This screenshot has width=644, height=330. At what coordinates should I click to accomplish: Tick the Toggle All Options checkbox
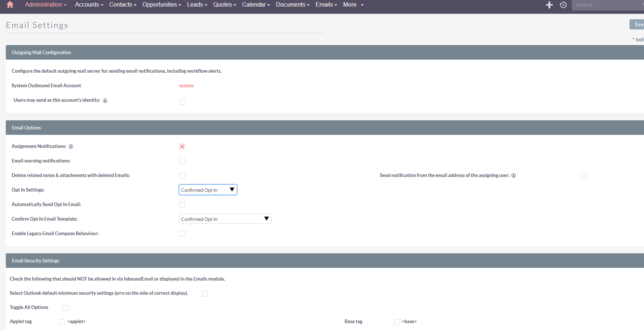point(65,308)
